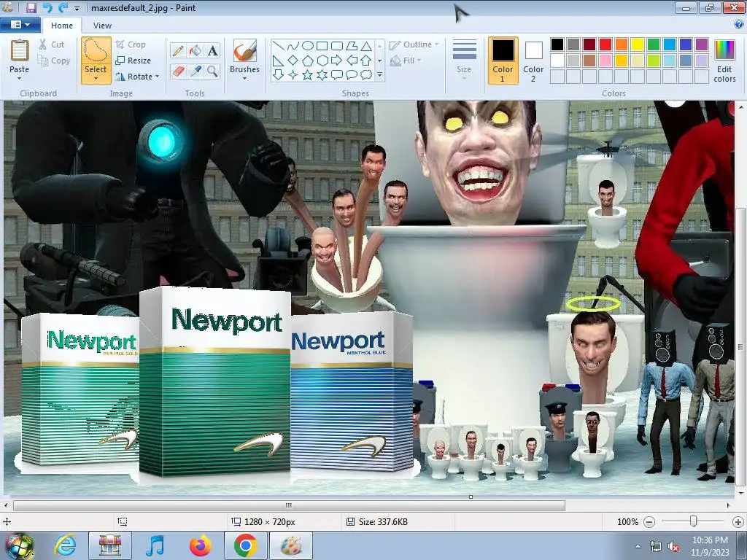The image size is (747, 560).
Task: Pick the red color swatch
Action: [605, 44]
